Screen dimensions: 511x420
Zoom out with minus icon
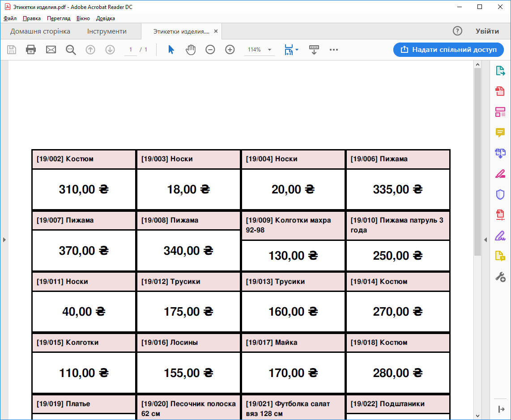(210, 50)
